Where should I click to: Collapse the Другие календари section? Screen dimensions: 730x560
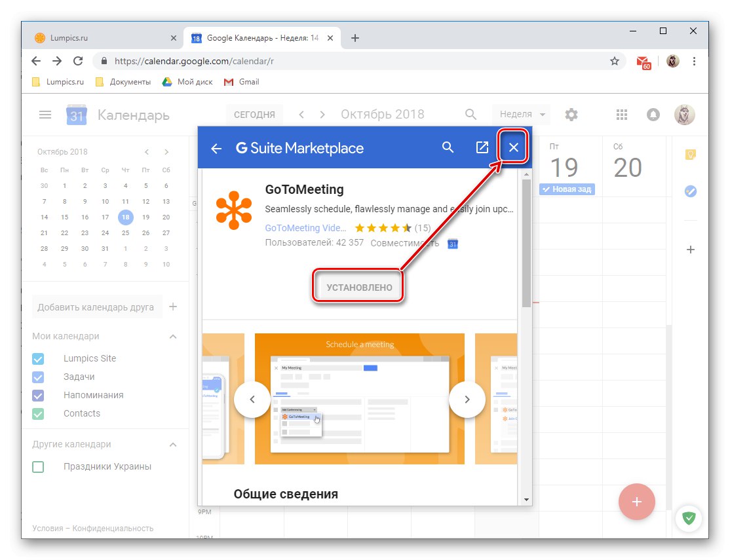coord(172,444)
